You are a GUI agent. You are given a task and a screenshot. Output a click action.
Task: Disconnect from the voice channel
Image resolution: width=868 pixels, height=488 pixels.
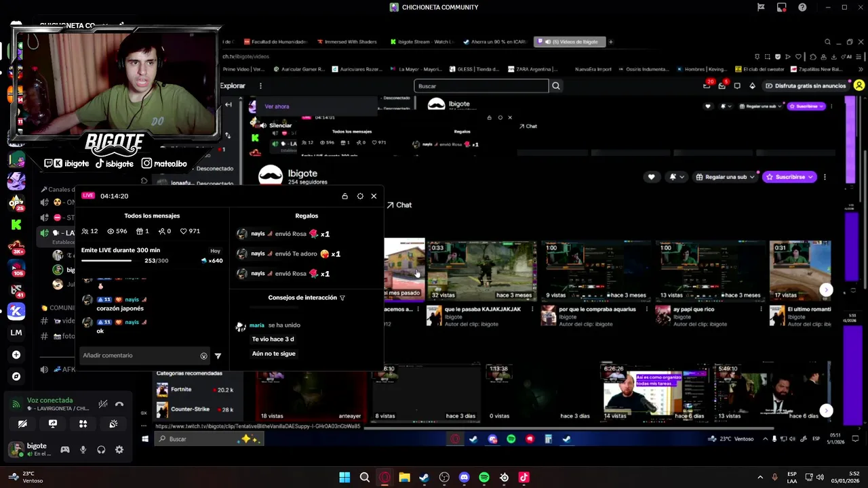119,404
